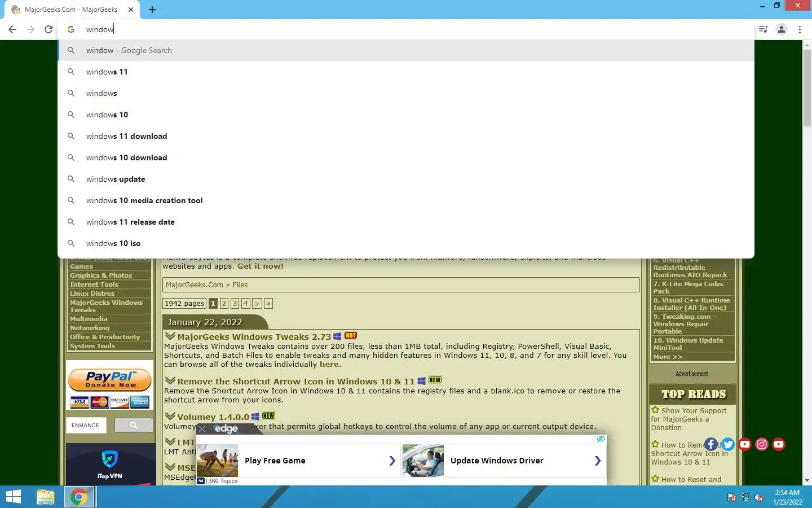
Task: Click the 'More >>' link
Action: coord(668,357)
